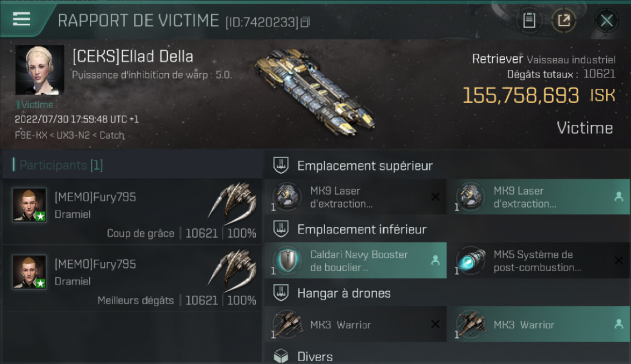Select the destroyed MK3 Warrior drone
Image resolution: width=631 pixels, height=364 pixels.
[x=355, y=324]
